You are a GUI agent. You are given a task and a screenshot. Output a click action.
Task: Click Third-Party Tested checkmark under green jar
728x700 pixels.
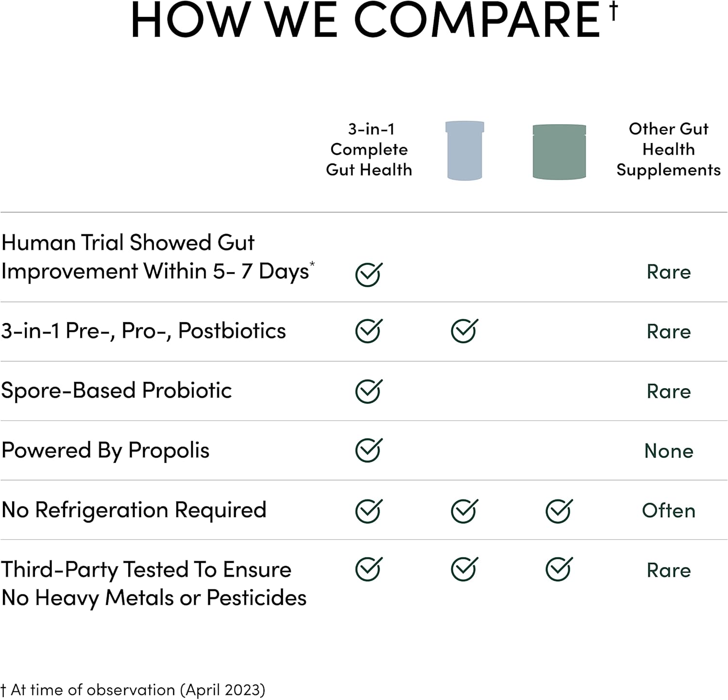click(559, 569)
